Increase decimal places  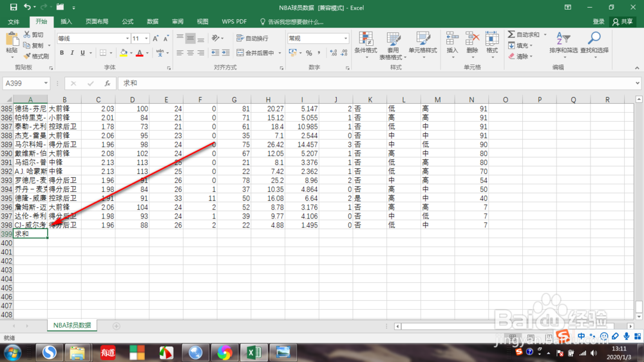click(334, 53)
